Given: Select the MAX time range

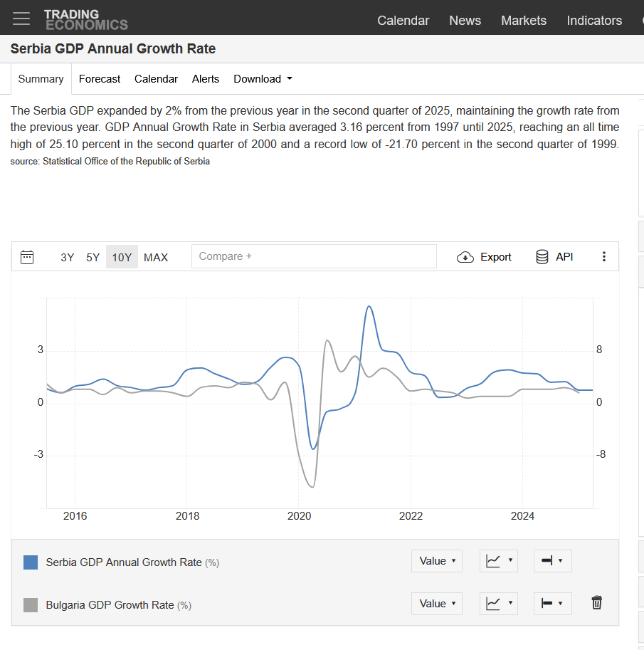Looking at the screenshot, I should [156, 258].
